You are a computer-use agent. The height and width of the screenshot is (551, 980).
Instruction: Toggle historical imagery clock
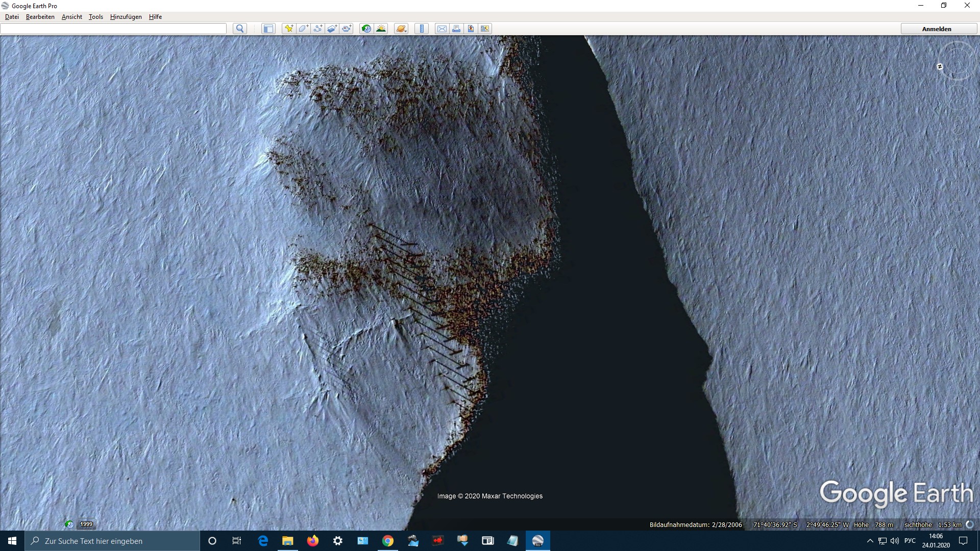click(366, 29)
